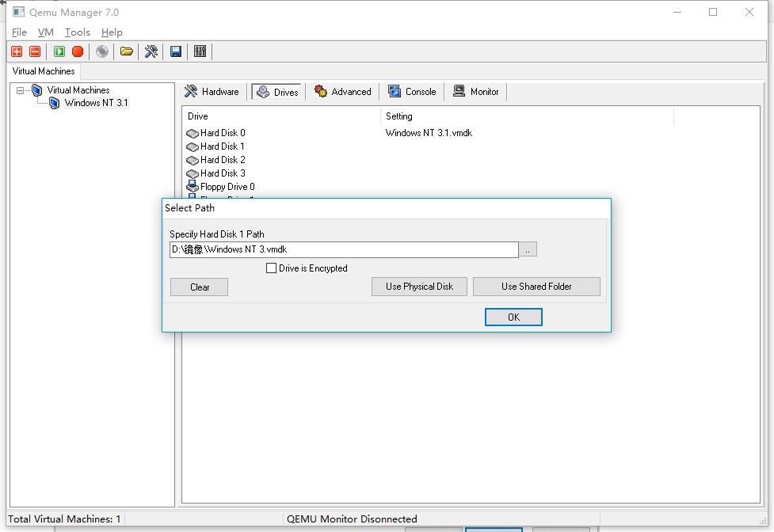Maximize the Qemu Manager window
This screenshot has width=774, height=532.
pyautogui.click(x=713, y=12)
